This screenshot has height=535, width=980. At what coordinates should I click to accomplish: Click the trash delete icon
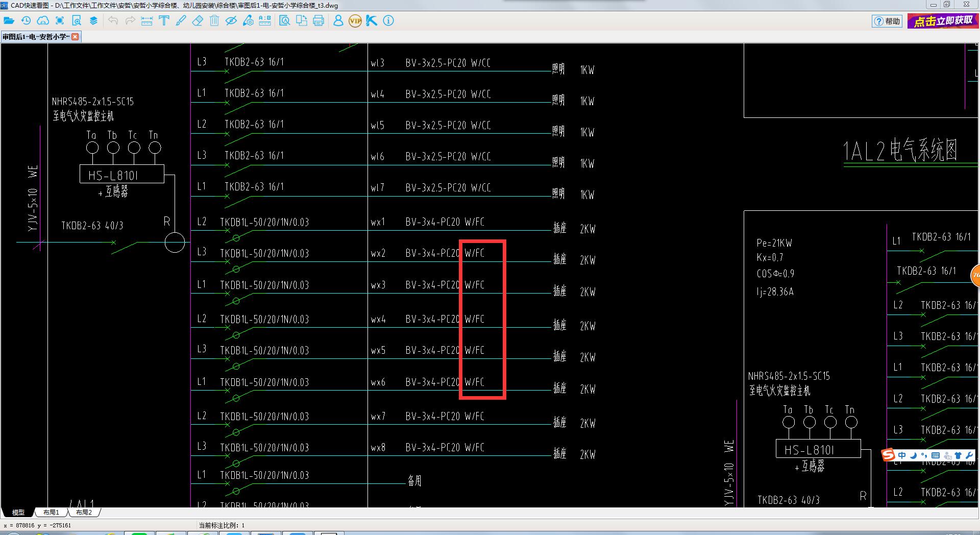click(x=214, y=21)
